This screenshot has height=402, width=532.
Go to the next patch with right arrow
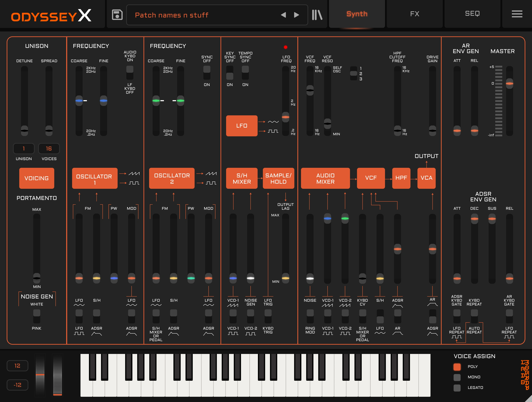[297, 15]
